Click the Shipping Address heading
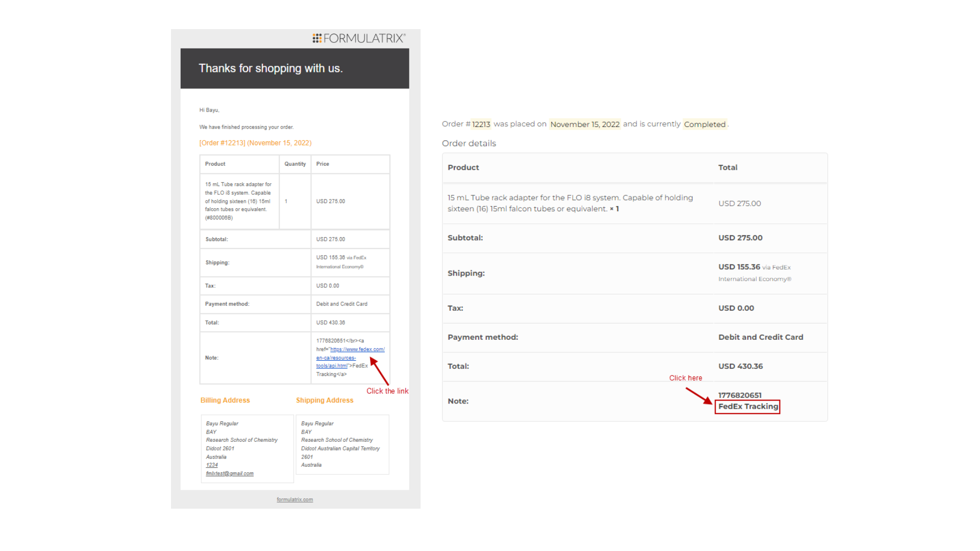The image size is (980, 551). coord(325,400)
